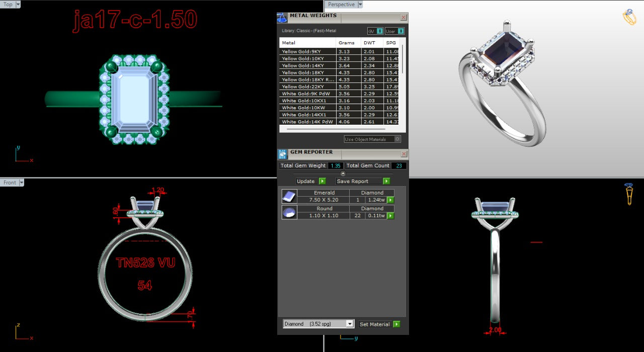Viewport: 644px width, 352px height.
Task: Open the Top viewport dropdown arrow
Action: click(x=18, y=4)
